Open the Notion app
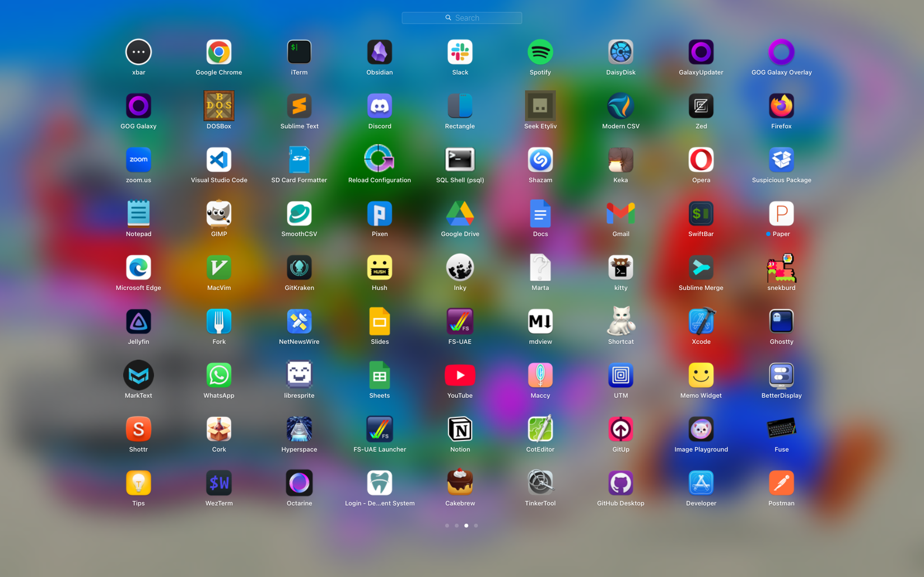 tap(460, 429)
